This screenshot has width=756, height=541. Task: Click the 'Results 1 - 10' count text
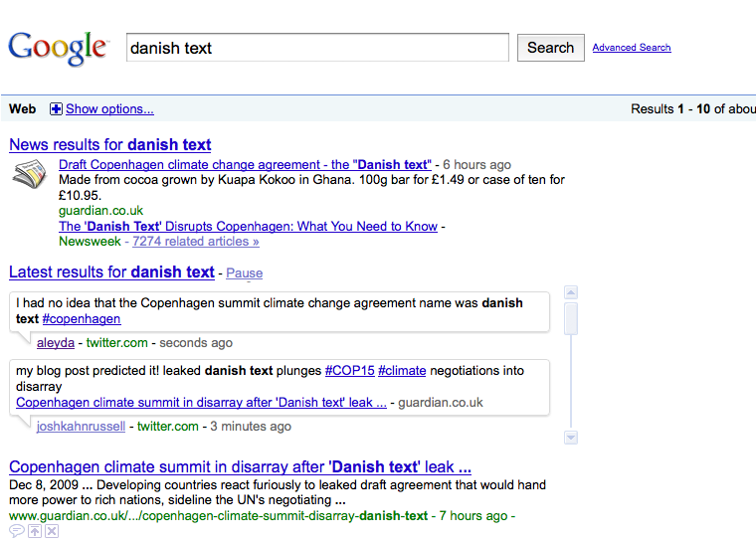click(693, 109)
